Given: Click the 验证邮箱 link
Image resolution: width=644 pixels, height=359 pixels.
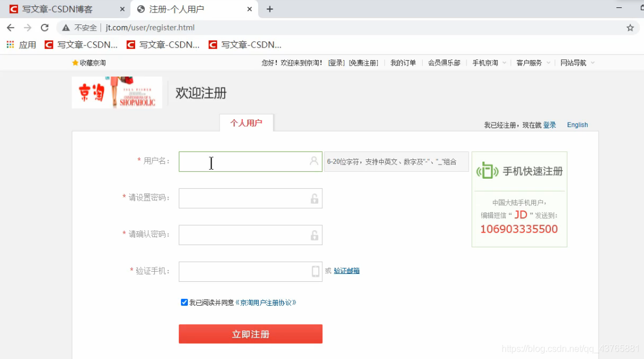Looking at the screenshot, I should [346, 271].
